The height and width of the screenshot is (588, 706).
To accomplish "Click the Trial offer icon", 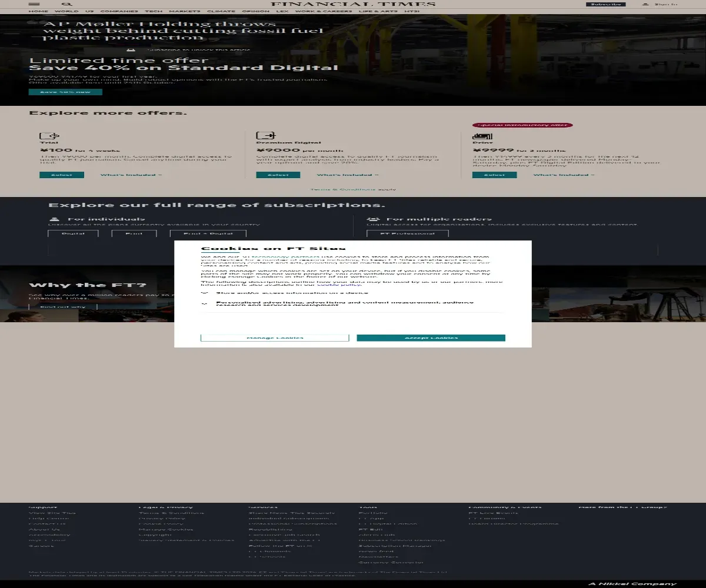I will (49, 136).
